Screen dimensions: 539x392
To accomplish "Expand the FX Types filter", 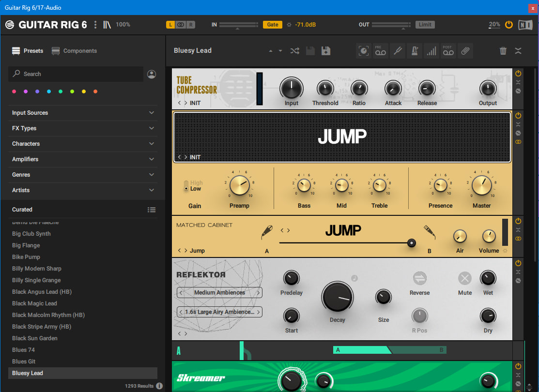I will [82, 128].
